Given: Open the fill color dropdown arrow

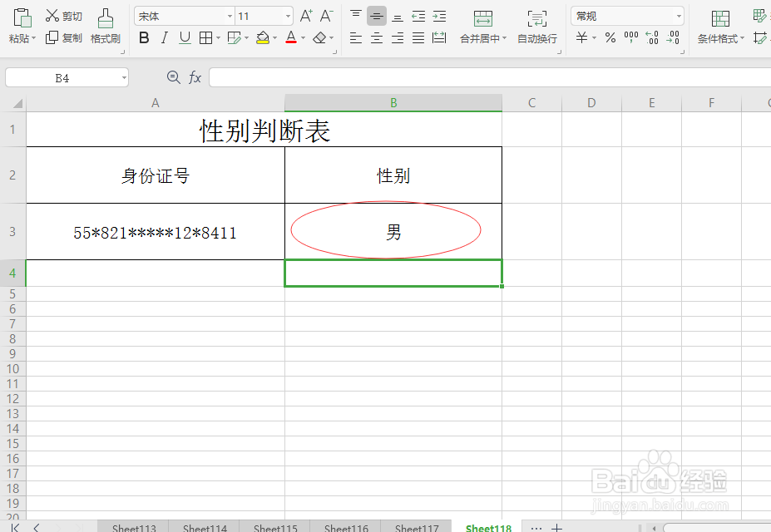Looking at the screenshot, I should pyautogui.click(x=275, y=37).
